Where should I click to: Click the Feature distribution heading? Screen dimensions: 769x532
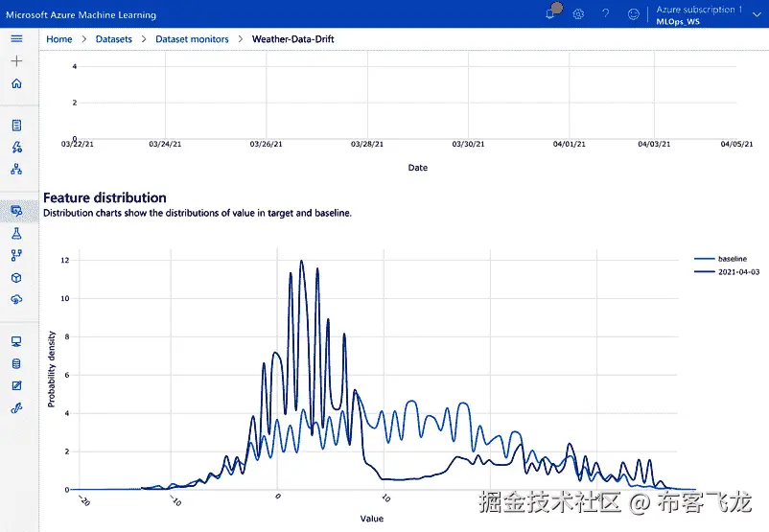coord(105,197)
